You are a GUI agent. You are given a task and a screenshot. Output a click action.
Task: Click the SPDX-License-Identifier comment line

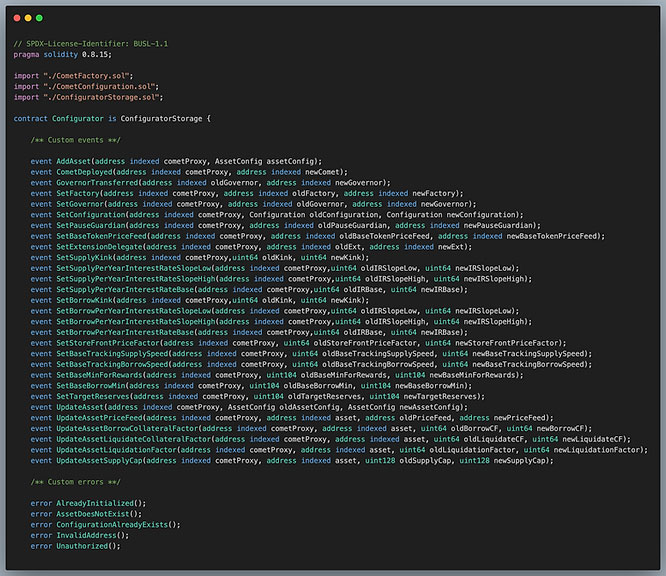coord(90,44)
